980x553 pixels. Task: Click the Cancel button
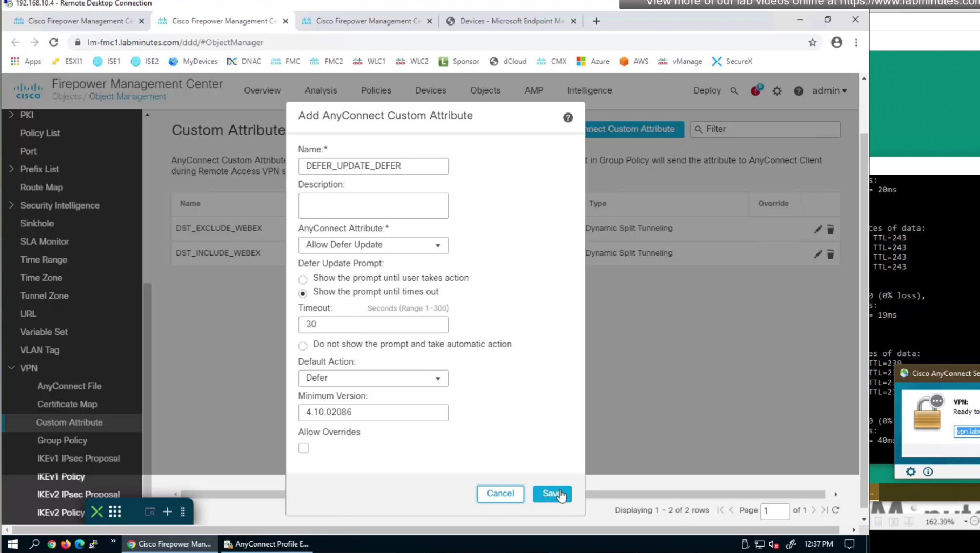click(500, 493)
